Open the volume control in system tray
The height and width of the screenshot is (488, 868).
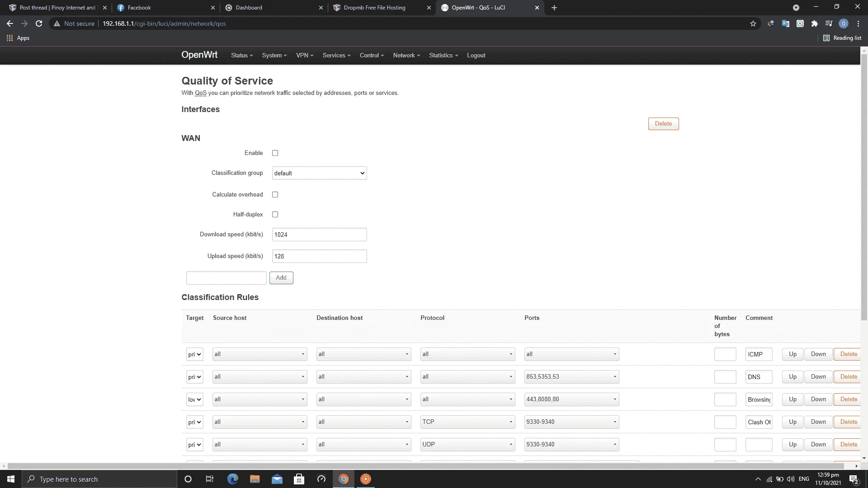[x=791, y=479]
